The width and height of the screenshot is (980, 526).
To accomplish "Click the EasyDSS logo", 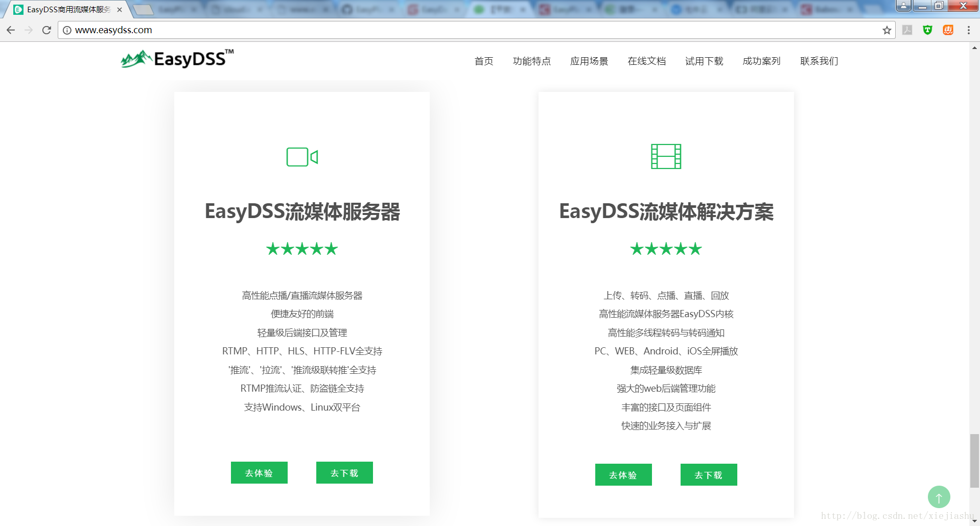I will pos(177,59).
